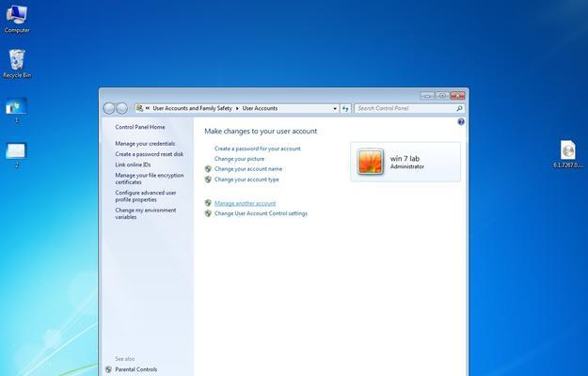The width and height of the screenshot is (588, 376).
Task: Click the win 7 lab account name text
Action: [405, 159]
